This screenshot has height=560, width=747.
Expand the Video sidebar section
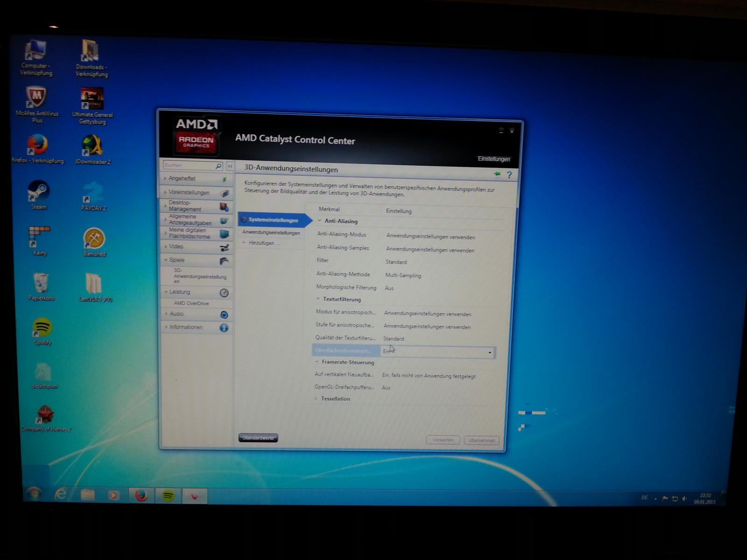(197, 246)
